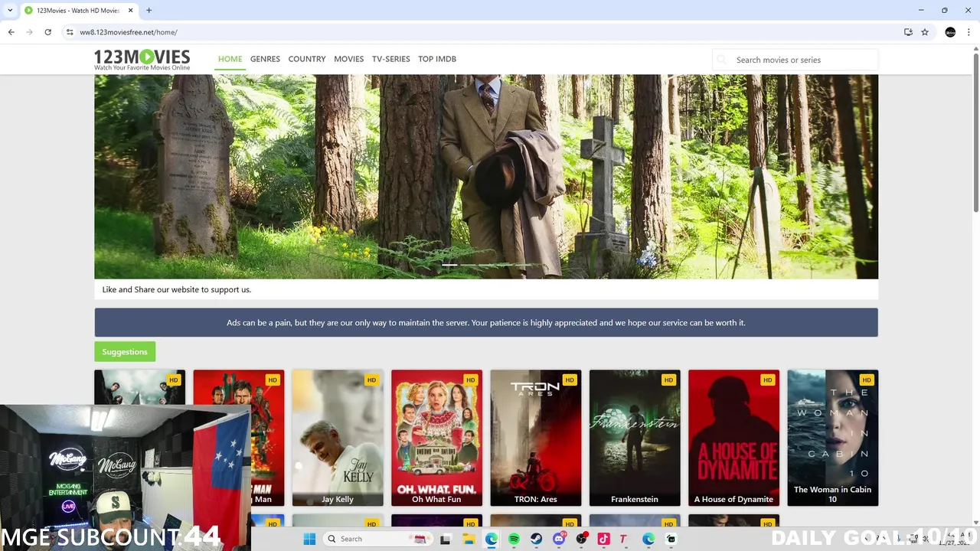
Task: Click the 123Movies logo
Action: 142,60
